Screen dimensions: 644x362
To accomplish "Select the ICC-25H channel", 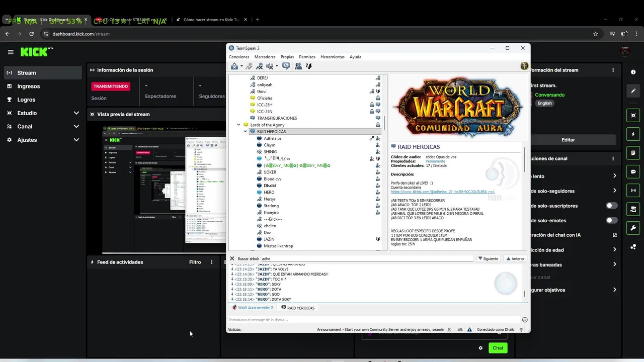I will [x=265, y=105].
